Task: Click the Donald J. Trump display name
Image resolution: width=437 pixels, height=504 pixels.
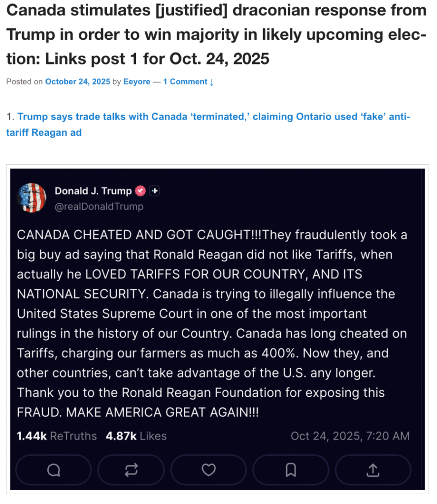Action: click(x=93, y=191)
